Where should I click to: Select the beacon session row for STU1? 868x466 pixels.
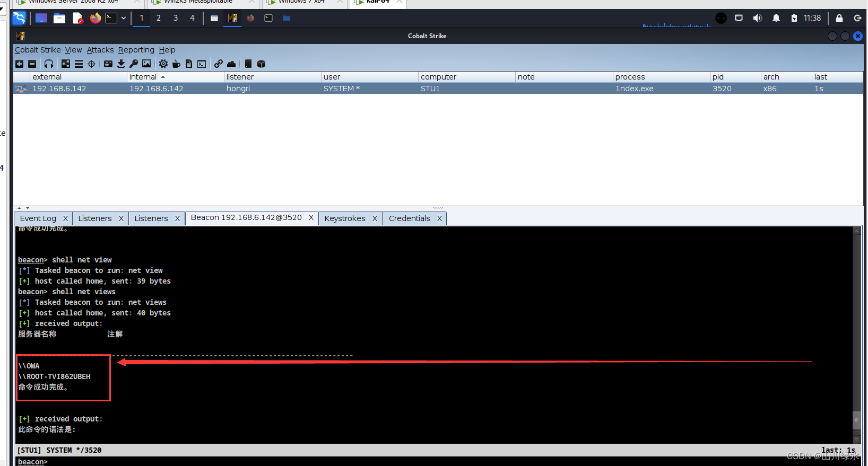pyautogui.click(x=438, y=89)
